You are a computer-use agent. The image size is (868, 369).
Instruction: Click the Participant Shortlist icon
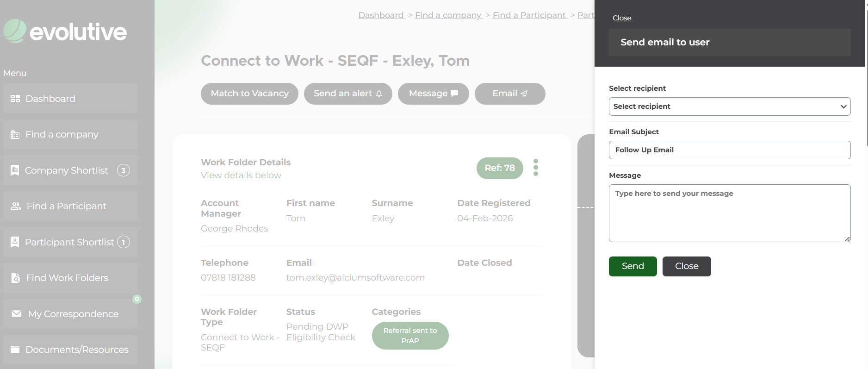pyautogui.click(x=15, y=242)
